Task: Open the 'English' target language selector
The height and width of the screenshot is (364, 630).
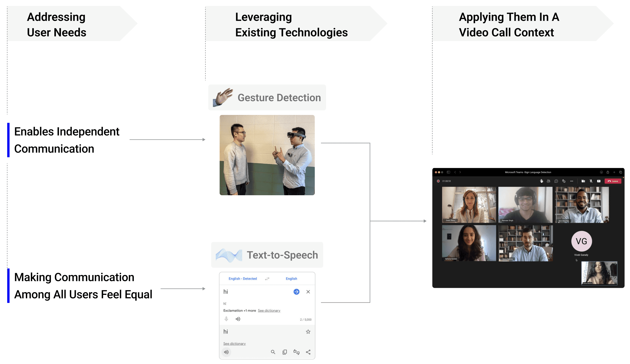Action: pyautogui.click(x=291, y=279)
